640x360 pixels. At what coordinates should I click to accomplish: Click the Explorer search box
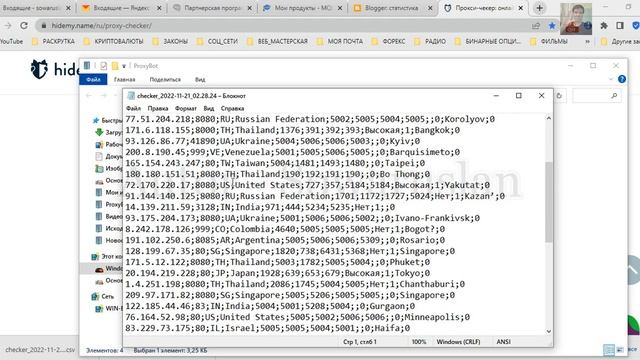[597, 96]
